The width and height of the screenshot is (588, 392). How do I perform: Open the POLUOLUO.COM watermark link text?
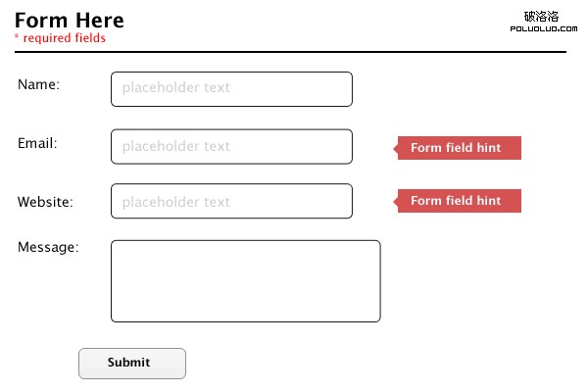point(541,29)
